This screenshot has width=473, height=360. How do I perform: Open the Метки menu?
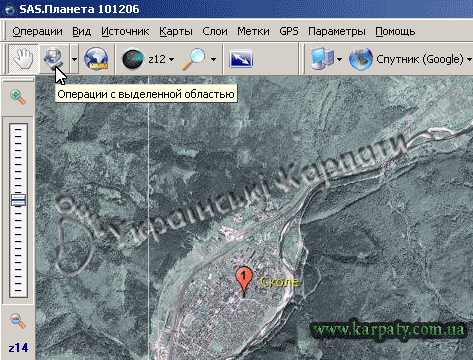click(253, 31)
